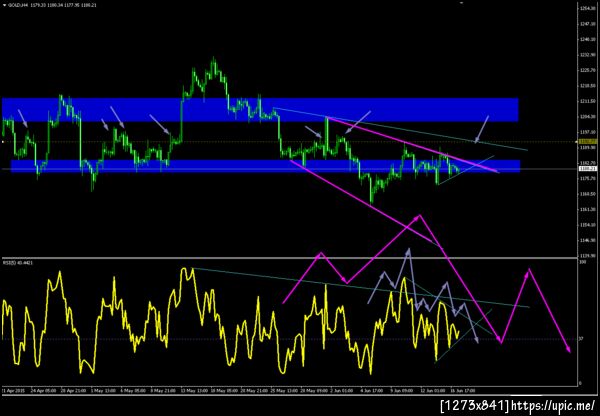
Task: Open the chart menu triangle beside GOLD,H4
Action: coord(4,6)
